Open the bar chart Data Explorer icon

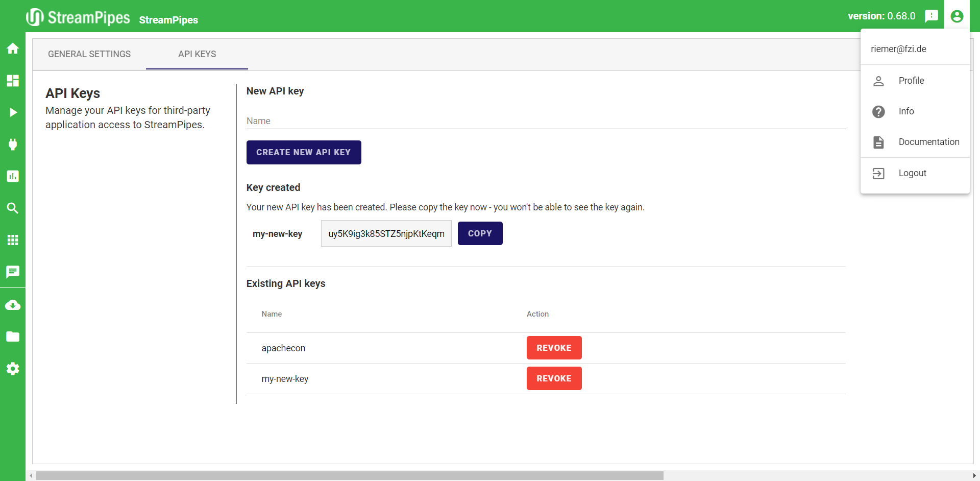13,176
